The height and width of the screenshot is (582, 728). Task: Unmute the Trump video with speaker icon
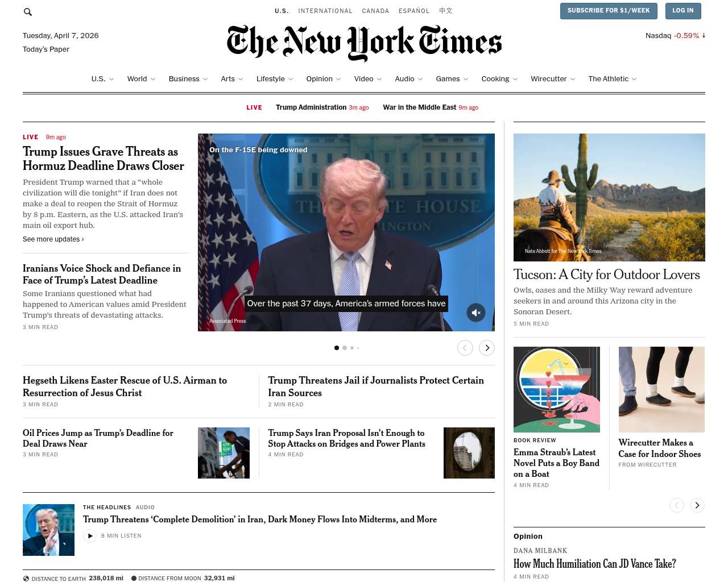pos(476,313)
